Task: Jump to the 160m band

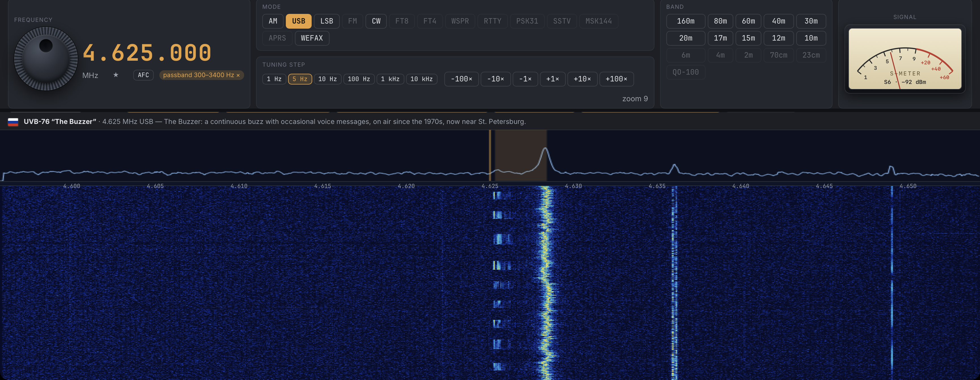Action: pos(686,21)
